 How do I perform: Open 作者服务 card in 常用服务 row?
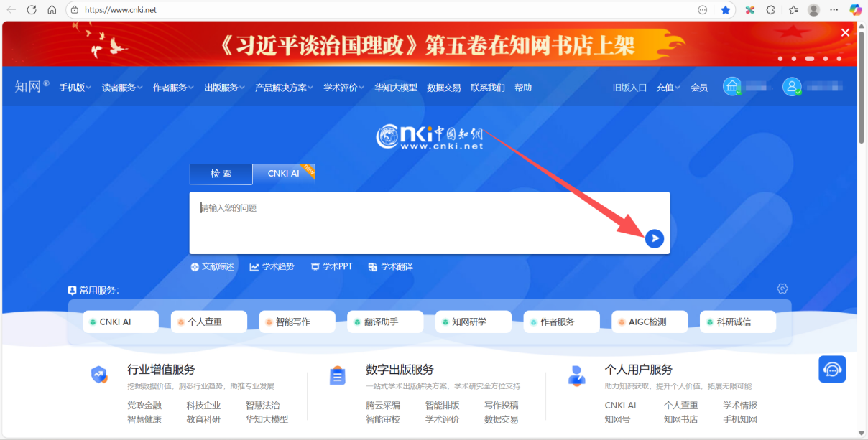point(562,322)
